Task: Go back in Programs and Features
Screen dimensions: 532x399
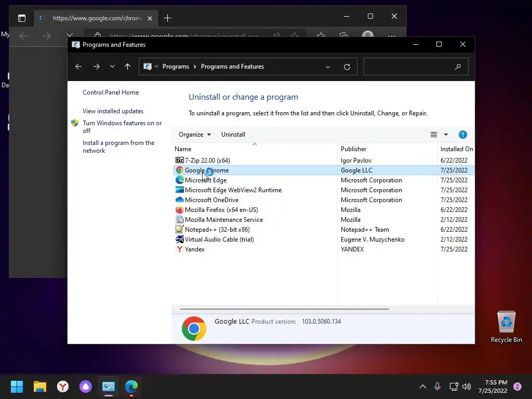Action: (78, 66)
